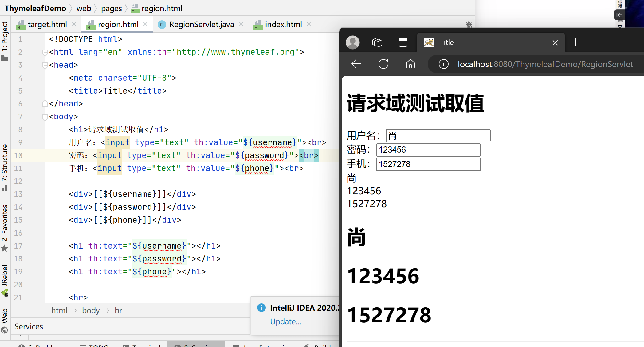Image resolution: width=644 pixels, height=347 pixels.
Task: Close the target.html tab
Action: pos(74,24)
